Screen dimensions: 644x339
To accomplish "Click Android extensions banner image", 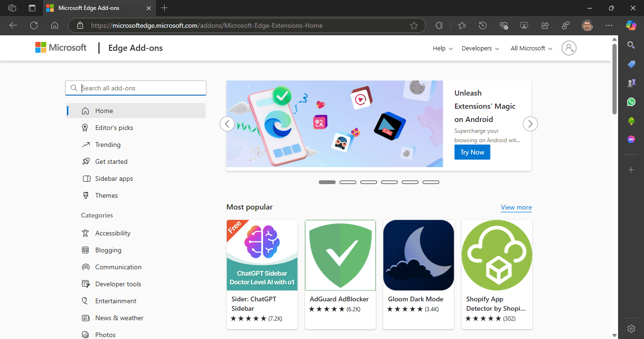I will click(x=335, y=124).
